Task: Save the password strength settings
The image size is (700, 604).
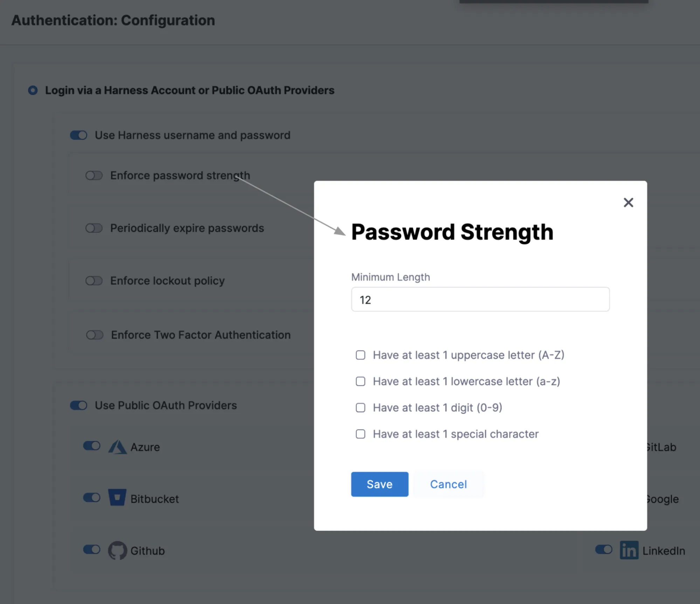Action: pos(379,484)
